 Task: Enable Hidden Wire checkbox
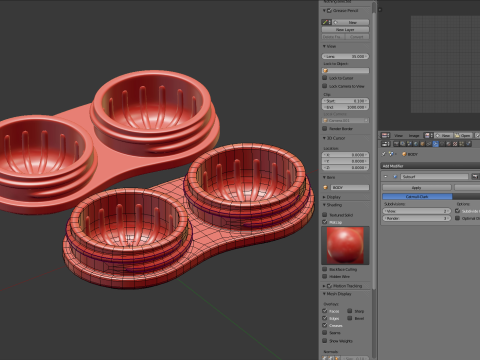(x=325, y=276)
